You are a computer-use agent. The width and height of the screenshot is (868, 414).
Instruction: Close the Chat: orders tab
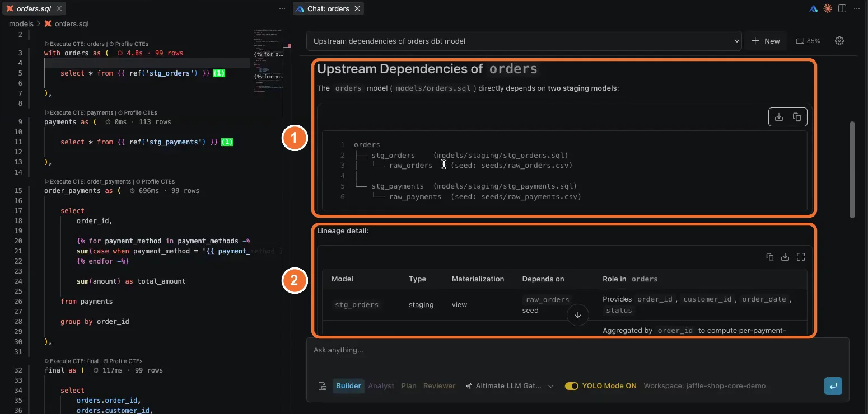coord(357,8)
